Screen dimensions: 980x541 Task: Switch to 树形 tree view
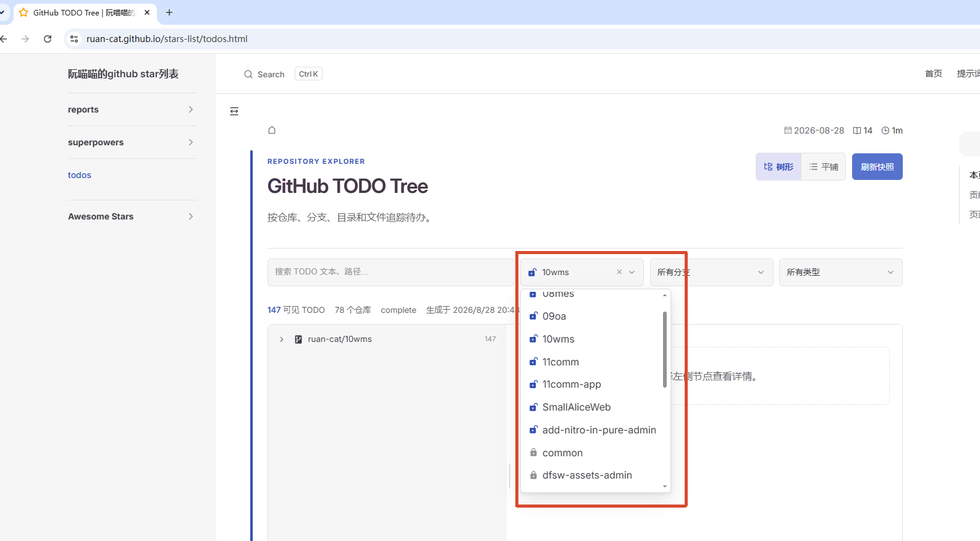click(779, 167)
